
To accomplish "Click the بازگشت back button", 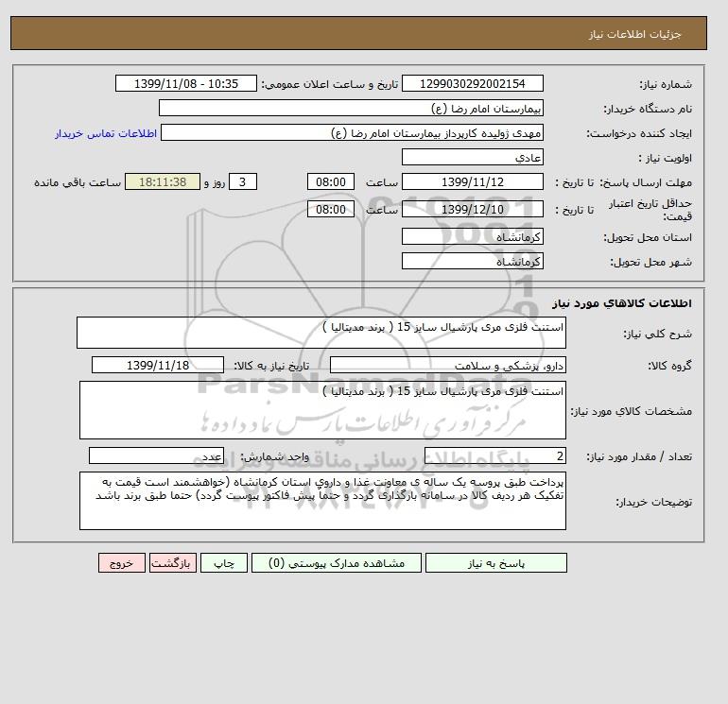I will point(173,563).
